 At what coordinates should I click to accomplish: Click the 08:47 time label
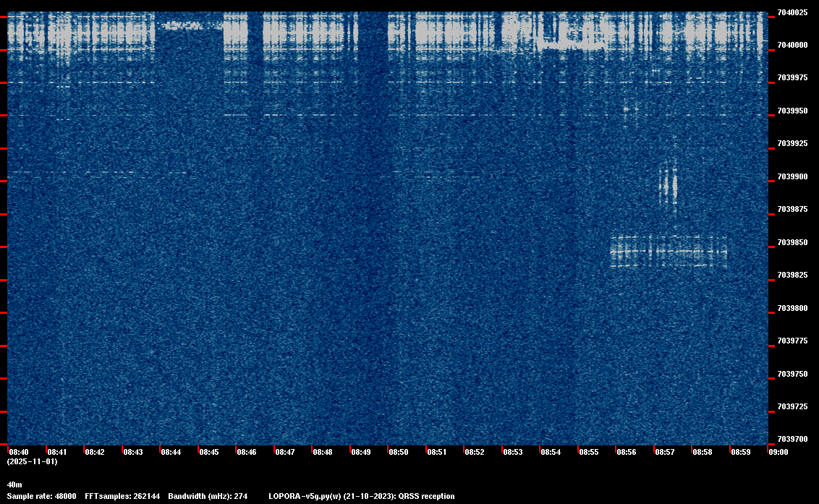point(285,452)
